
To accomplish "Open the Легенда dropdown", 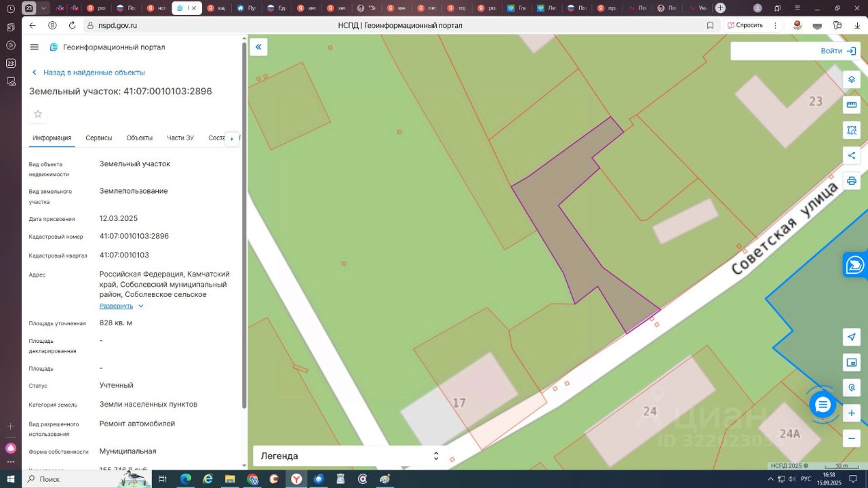I will point(351,456).
